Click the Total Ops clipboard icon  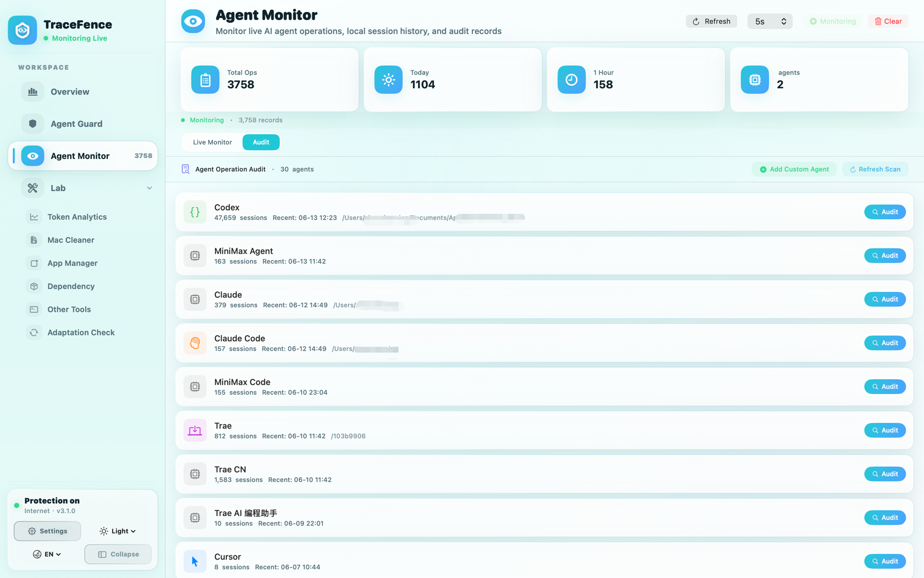pos(205,80)
